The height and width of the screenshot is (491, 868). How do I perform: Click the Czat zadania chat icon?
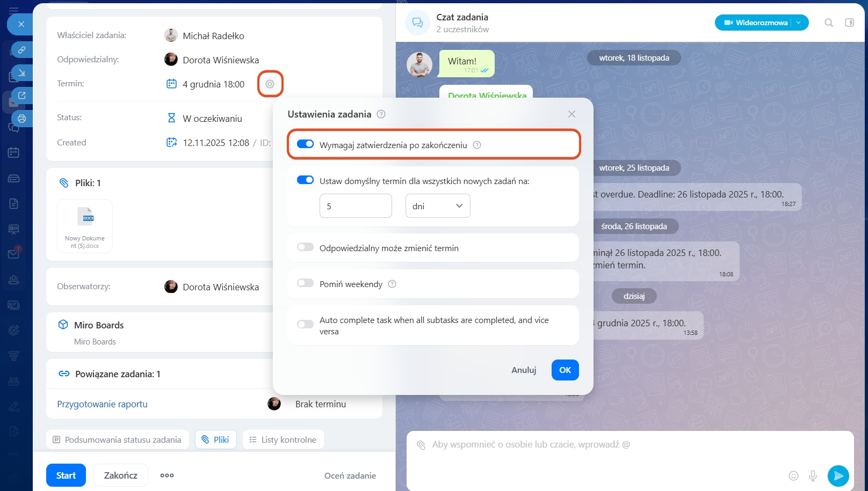[x=417, y=23]
